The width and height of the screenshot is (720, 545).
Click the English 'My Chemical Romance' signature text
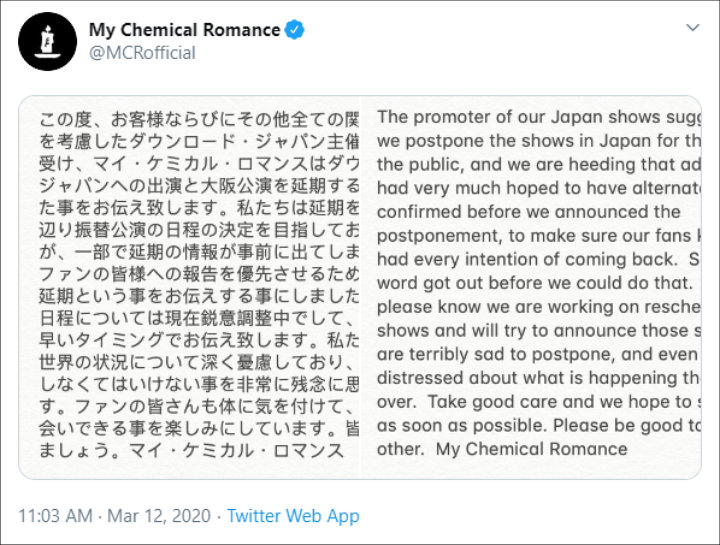coord(531,449)
